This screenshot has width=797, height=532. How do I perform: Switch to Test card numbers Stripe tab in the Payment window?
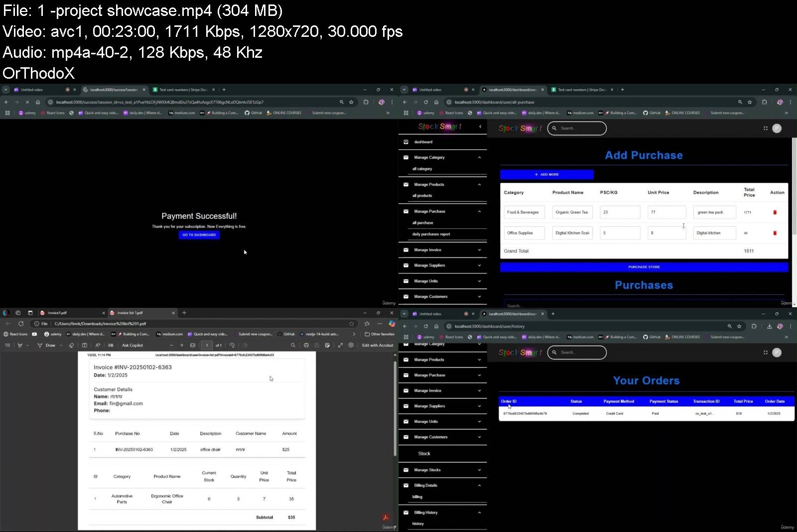coord(183,90)
